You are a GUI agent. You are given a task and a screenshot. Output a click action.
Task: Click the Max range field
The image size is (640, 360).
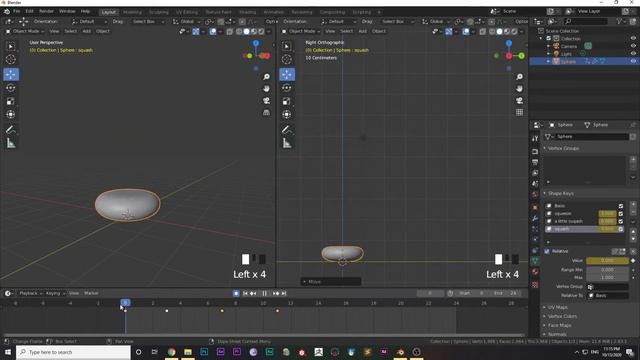[x=607, y=278]
